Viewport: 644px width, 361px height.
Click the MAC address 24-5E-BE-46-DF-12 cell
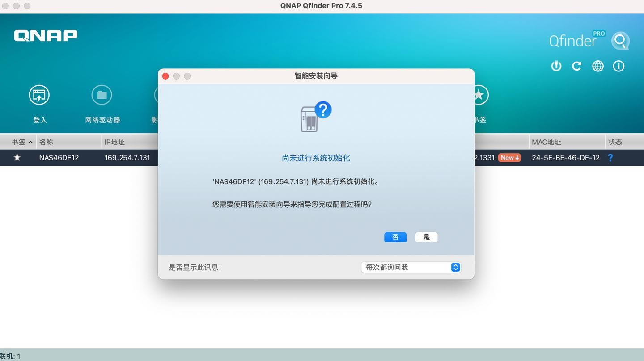click(566, 158)
